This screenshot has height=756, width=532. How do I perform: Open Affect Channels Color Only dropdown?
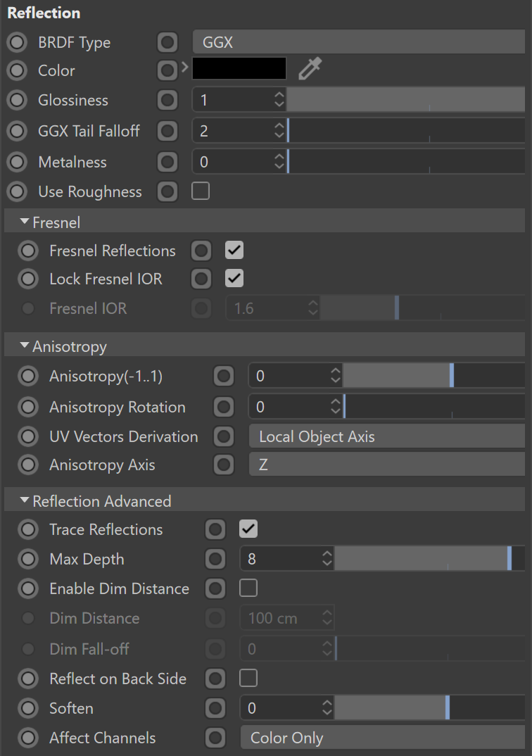(383, 738)
